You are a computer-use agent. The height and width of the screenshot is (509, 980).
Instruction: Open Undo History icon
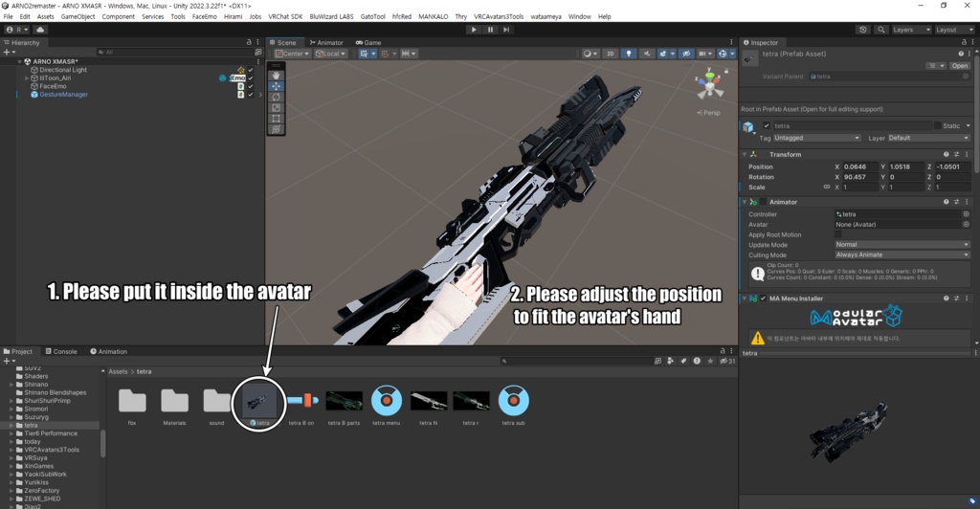coord(863,30)
